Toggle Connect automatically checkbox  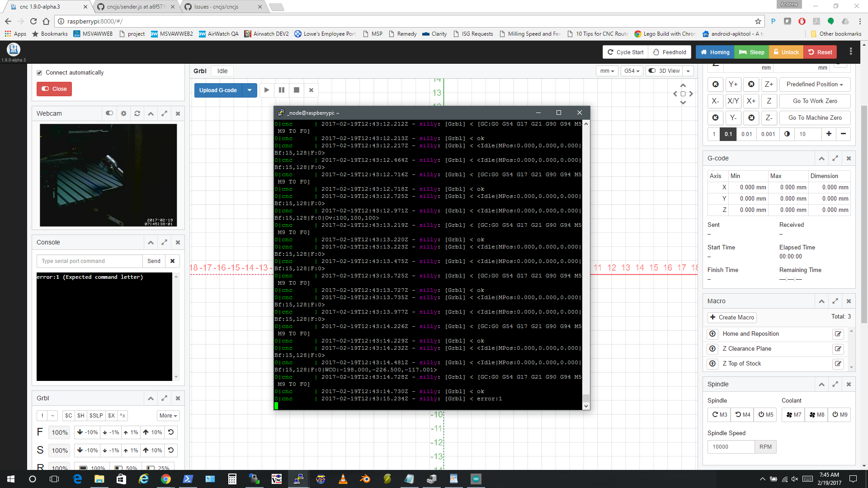click(40, 73)
